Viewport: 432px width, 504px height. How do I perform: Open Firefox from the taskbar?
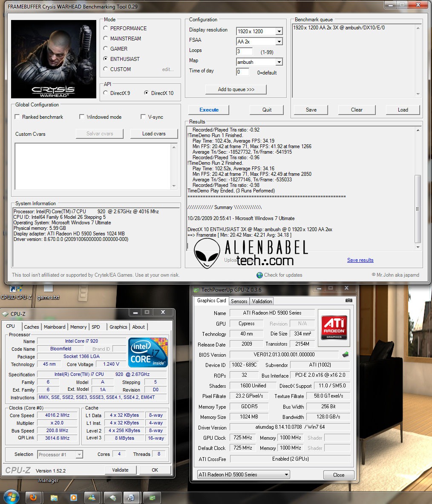click(34, 497)
